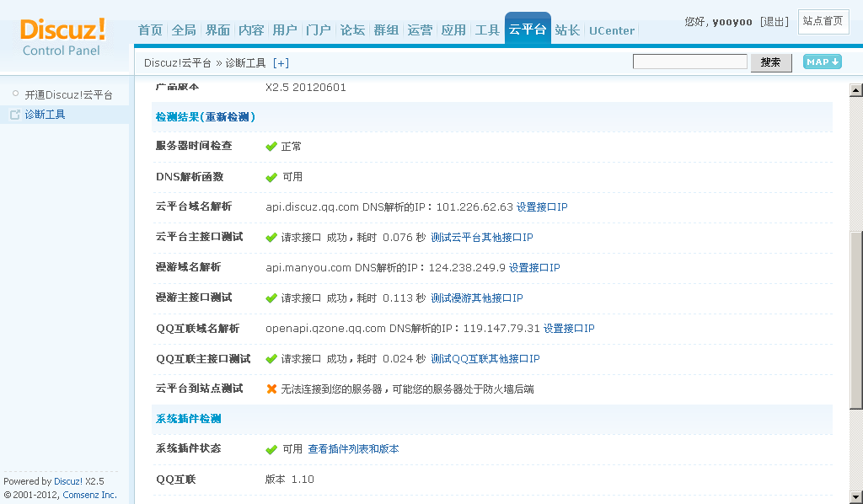Viewport: 863px width, 504px height.
Task: Click 测试QQ互联其他接口IP link
Action: click(x=485, y=359)
